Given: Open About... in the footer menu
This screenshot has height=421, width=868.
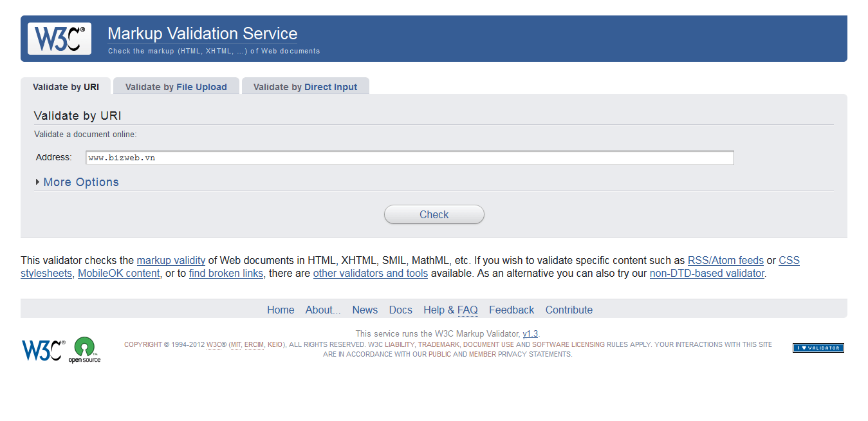Looking at the screenshot, I should coord(323,310).
